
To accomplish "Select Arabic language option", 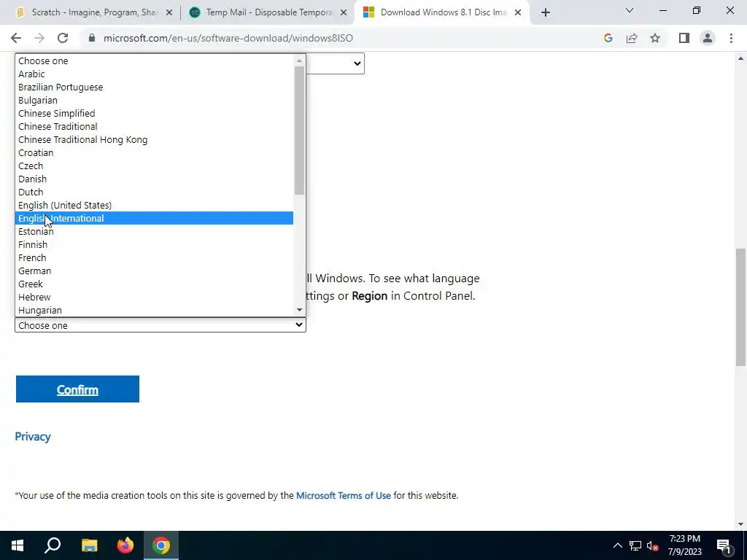I will pyautogui.click(x=154, y=74).
